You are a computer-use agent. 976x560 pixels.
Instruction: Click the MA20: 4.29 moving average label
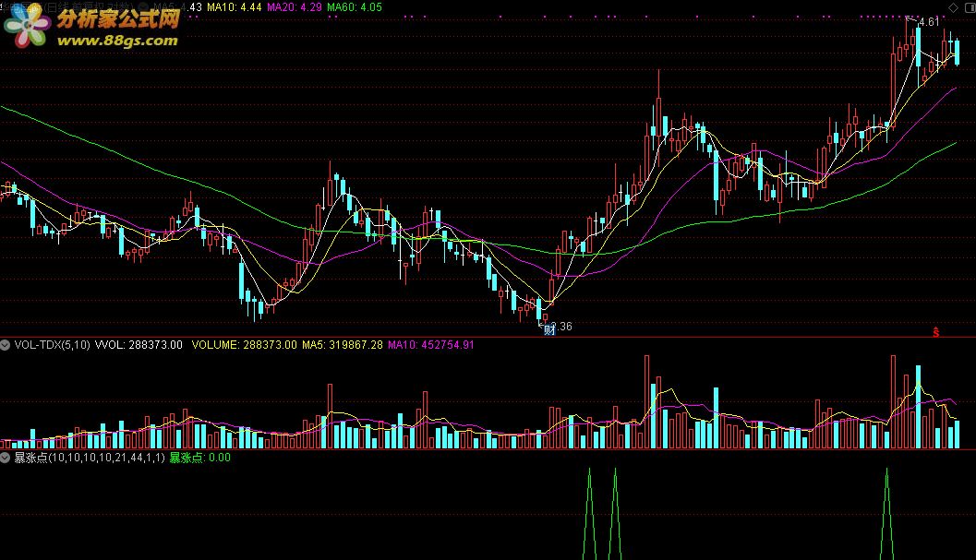point(295,7)
